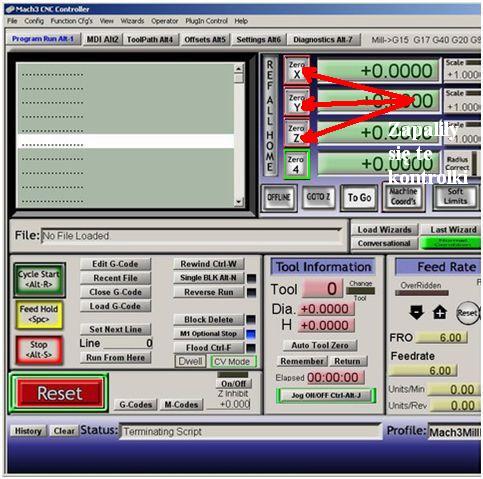Click the Tool number field

pos(322,289)
